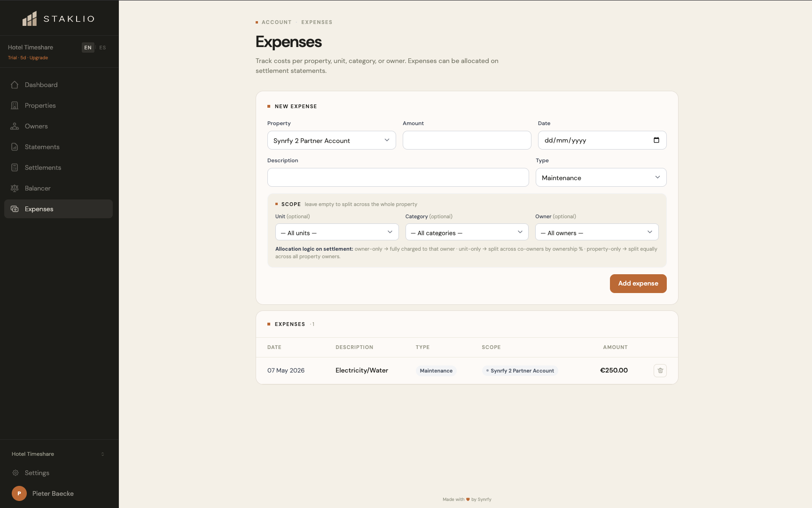Focus the Amount input field
The image size is (812, 508).
click(x=467, y=140)
